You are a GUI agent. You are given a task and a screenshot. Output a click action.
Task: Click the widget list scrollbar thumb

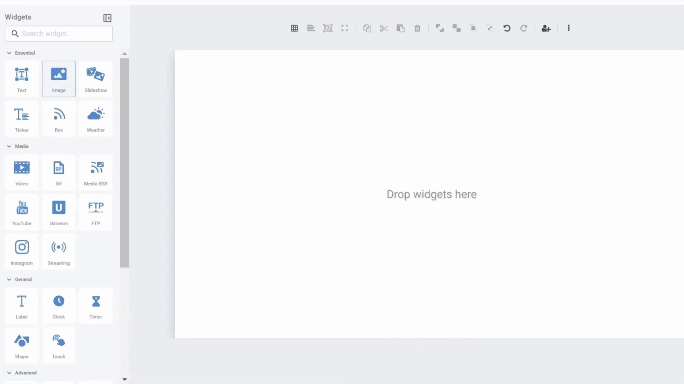click(x=124, y=162)
